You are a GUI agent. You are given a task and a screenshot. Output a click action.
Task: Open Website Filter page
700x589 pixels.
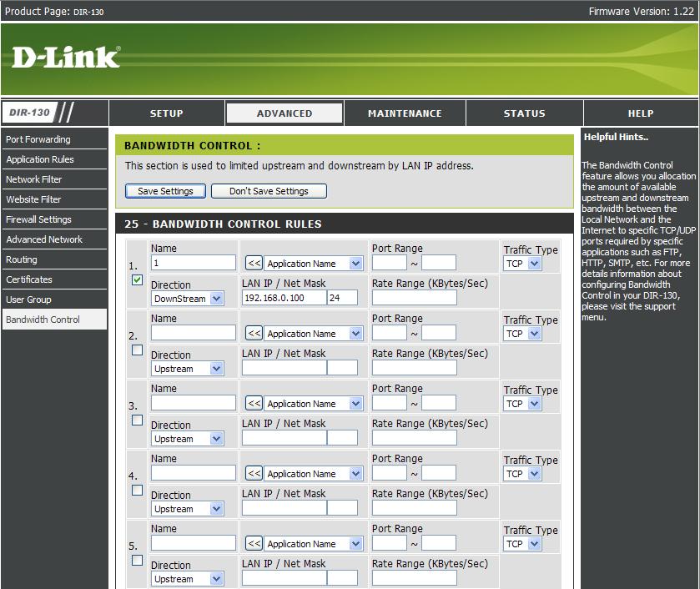[x=54, y=199]
